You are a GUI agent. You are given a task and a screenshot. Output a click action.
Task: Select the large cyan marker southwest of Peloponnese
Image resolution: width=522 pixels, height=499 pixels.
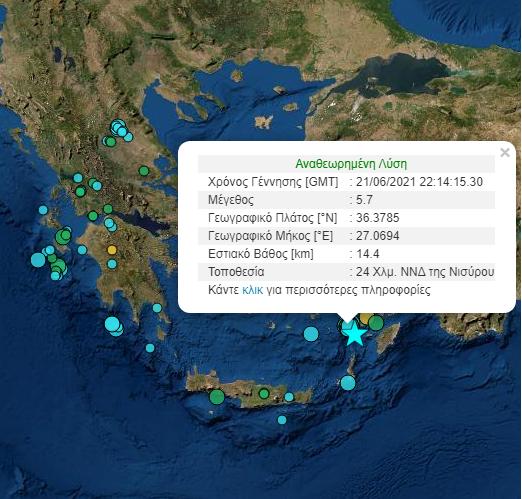point(112,324)
